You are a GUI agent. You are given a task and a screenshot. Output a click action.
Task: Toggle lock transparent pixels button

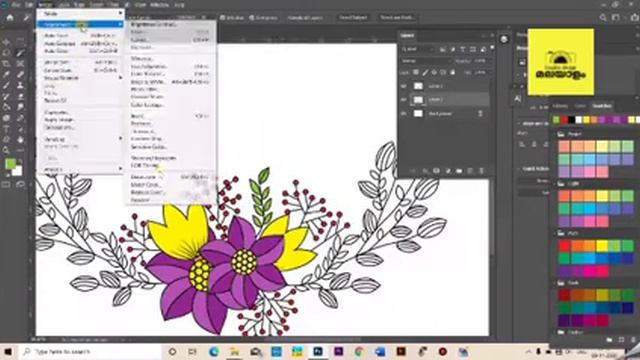click(x=416, y=72)
